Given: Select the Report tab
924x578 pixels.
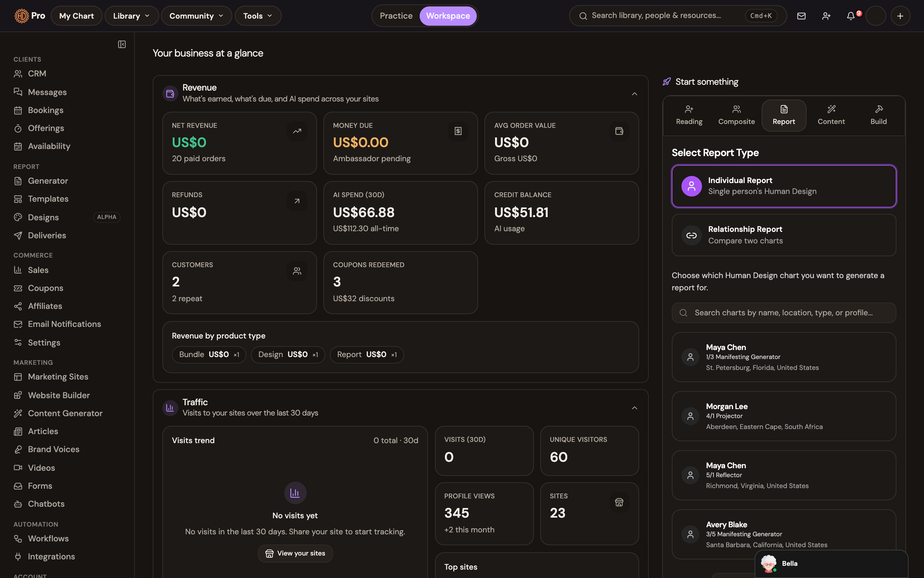Looking at the screenshot, I should (784, 116).
